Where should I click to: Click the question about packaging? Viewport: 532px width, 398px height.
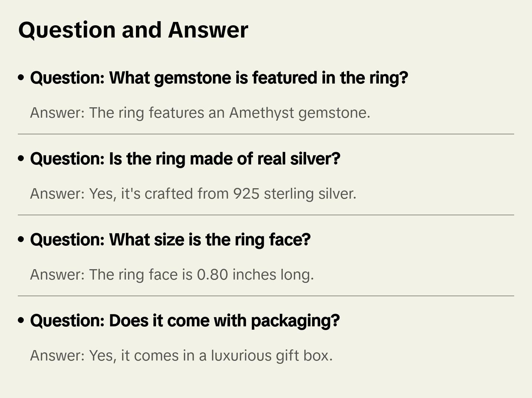185,321
